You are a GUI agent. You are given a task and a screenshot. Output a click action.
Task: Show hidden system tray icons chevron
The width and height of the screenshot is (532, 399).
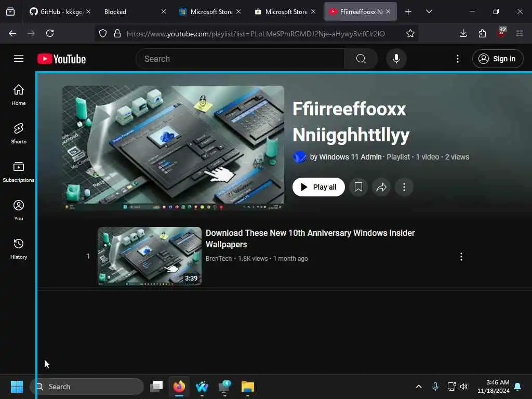point(419,387)
